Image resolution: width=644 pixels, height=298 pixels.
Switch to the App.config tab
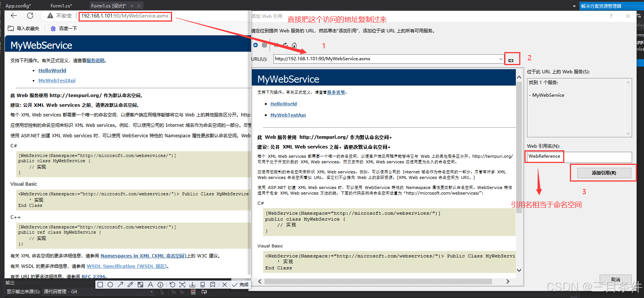tap(18, 6)
